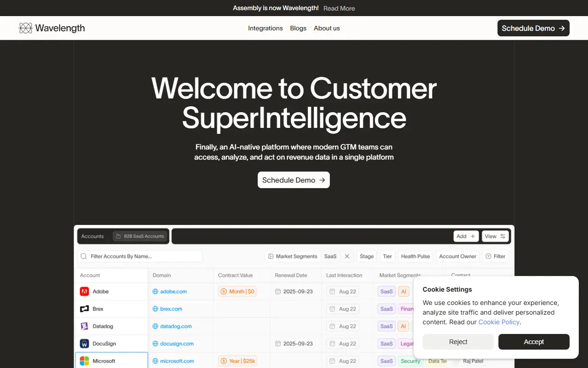The height and width of the screenshot is (368, 588).
Task: Click the Filter Accounts By Name search field
Action: pyautogui.click(x=140, y=256)
